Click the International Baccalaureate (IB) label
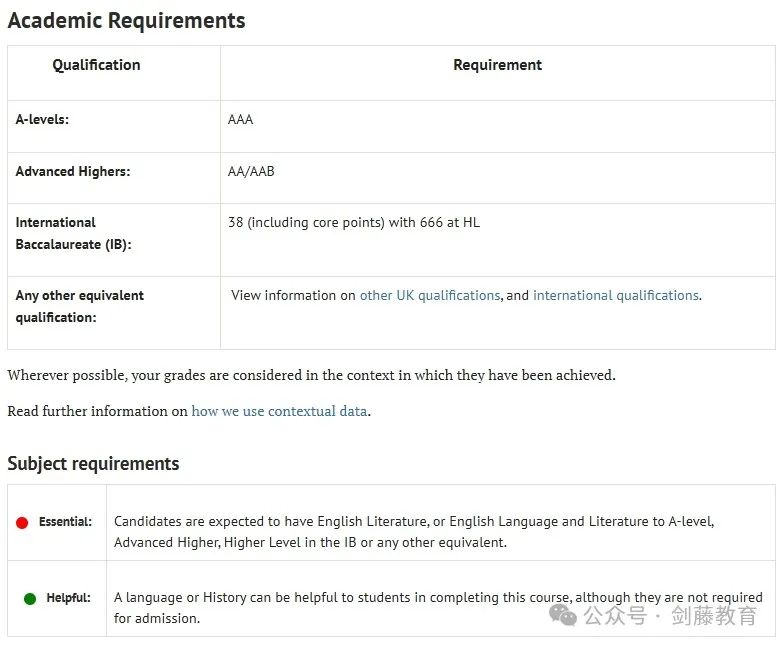The height and width of the screenshot is (646, 782). point(73,233)
